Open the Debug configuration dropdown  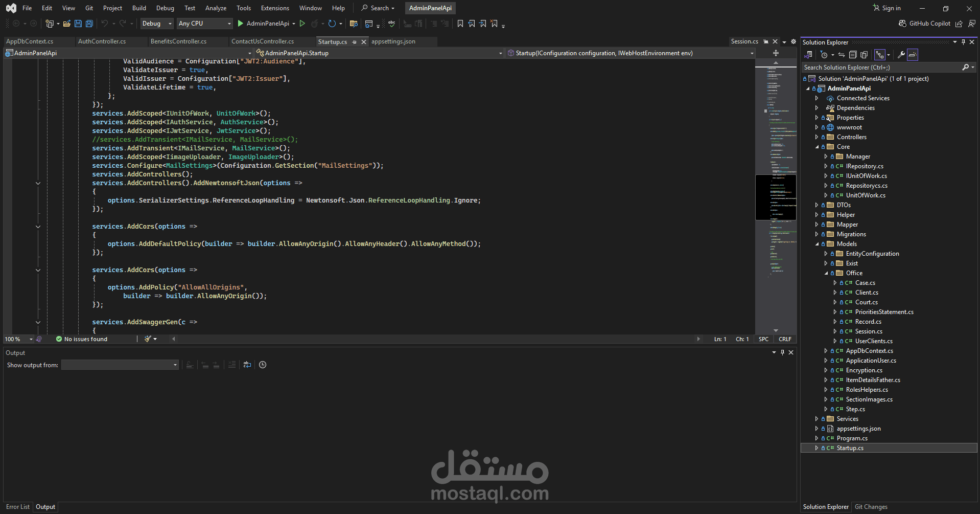tap(157, 24)
